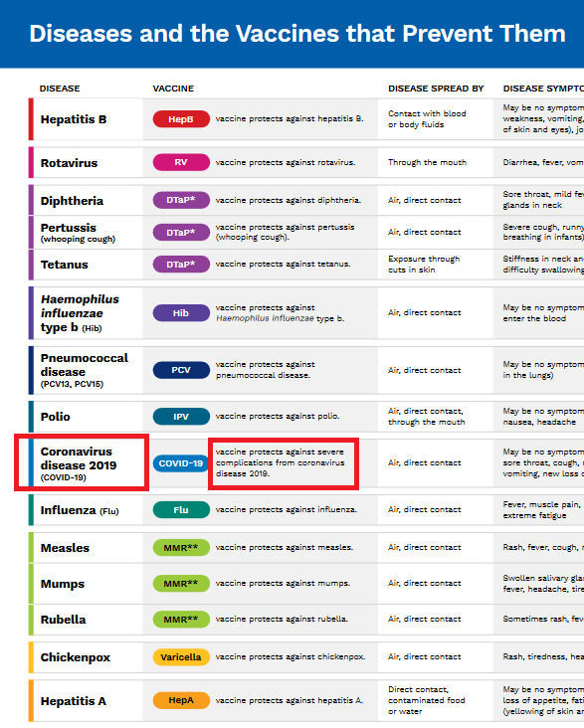This screenshot has width=584, height=728.
Task: Click the Tetanus disease name
Action: [x=64, y=265]
